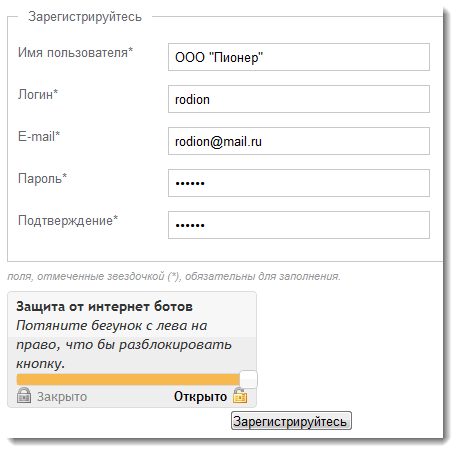The width and height of the screenshot is (458, 453).
Task: Click the open yellow padlock icon
Action: coord(240,395)
